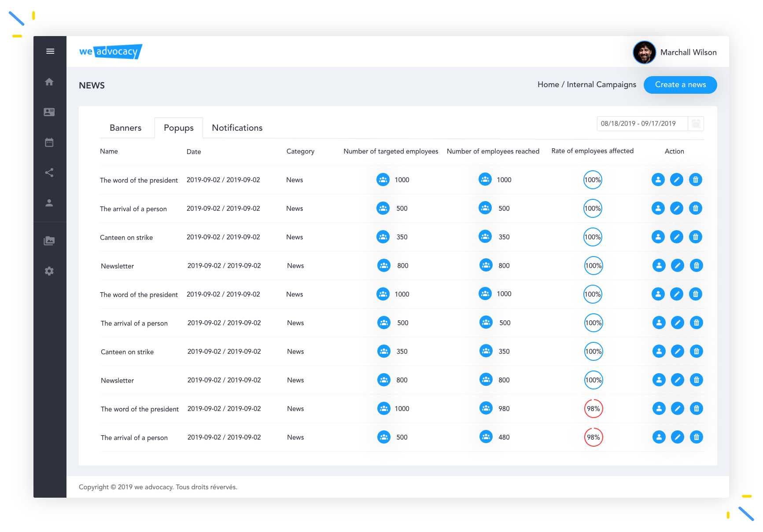Open the contact card sidebar icon
Screen dimensions: 763x532
(x=49, y=112)
